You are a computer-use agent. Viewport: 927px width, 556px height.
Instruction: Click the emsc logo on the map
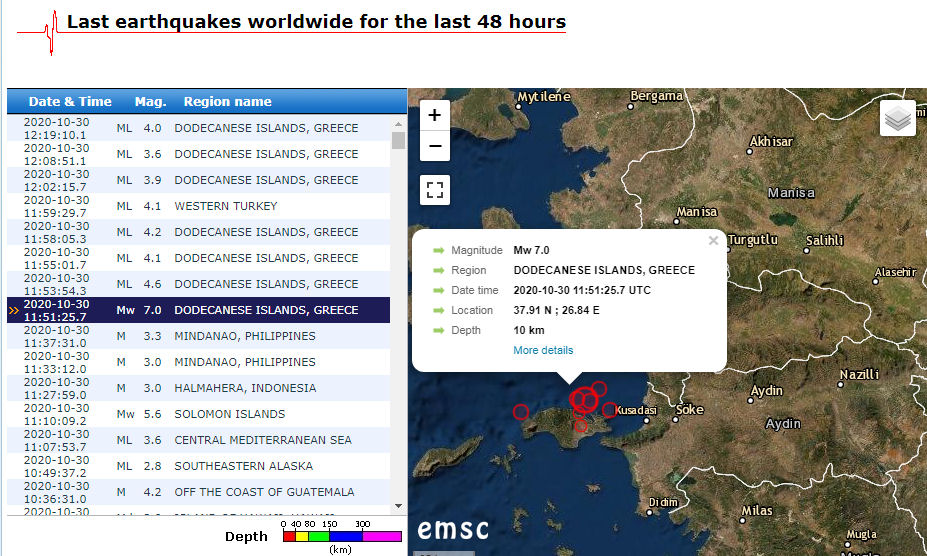click(x=453, y=529)
